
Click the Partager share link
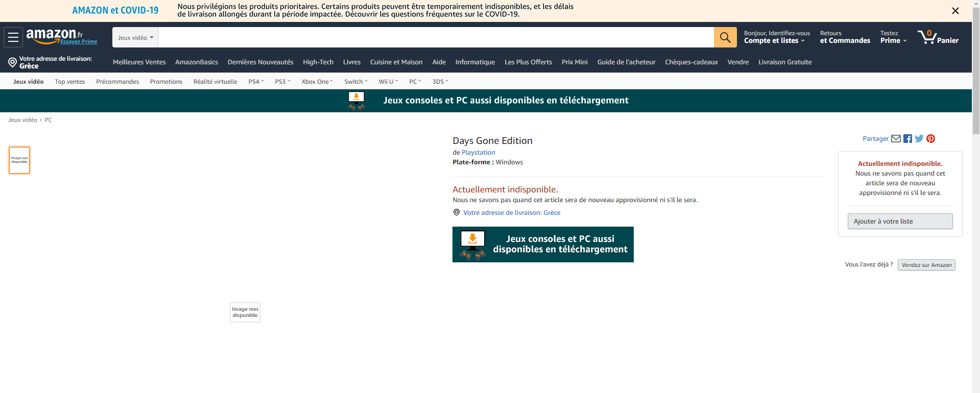click(875, 139)
